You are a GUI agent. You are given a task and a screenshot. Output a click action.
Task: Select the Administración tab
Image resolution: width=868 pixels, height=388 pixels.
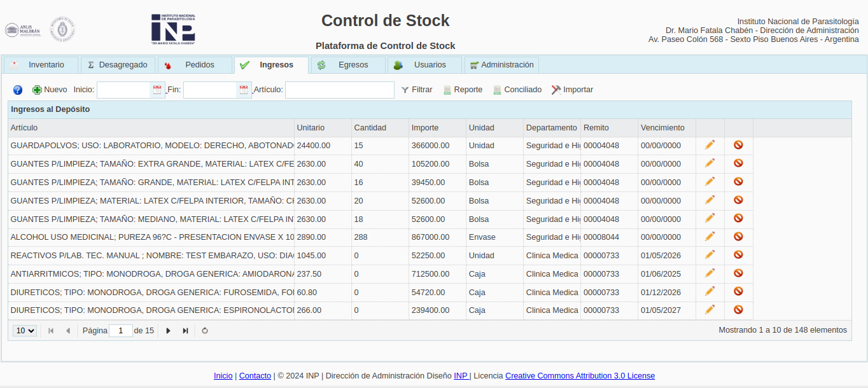pos(501,65)
